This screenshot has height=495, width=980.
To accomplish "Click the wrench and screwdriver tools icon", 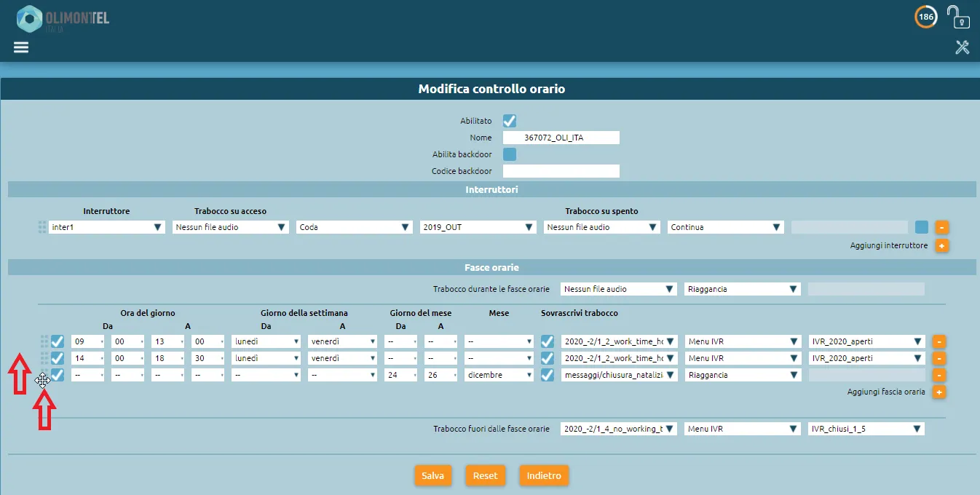I will (962, 47).
